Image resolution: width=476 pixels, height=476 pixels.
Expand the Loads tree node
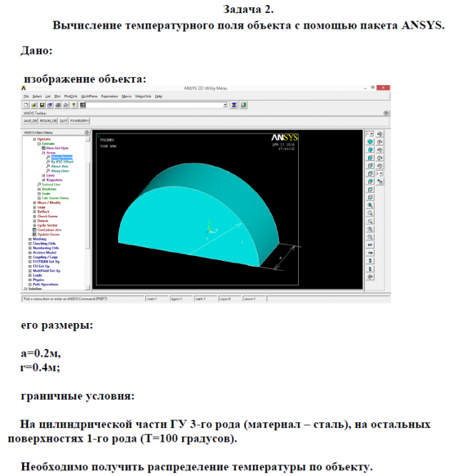click(30, 275)
